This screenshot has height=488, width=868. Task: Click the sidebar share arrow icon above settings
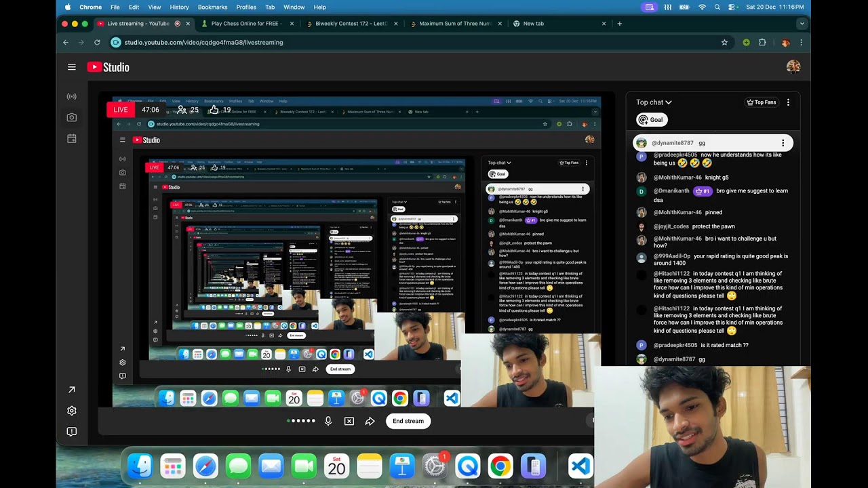[72, 390]
